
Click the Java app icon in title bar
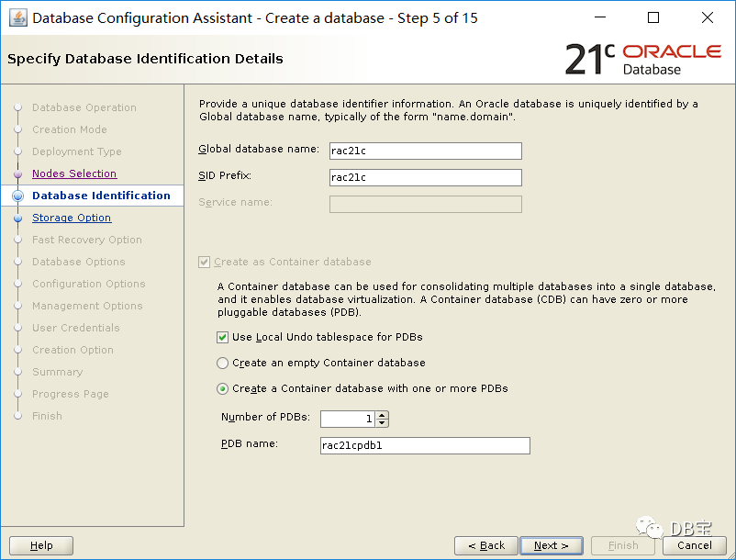coord(18,18)
